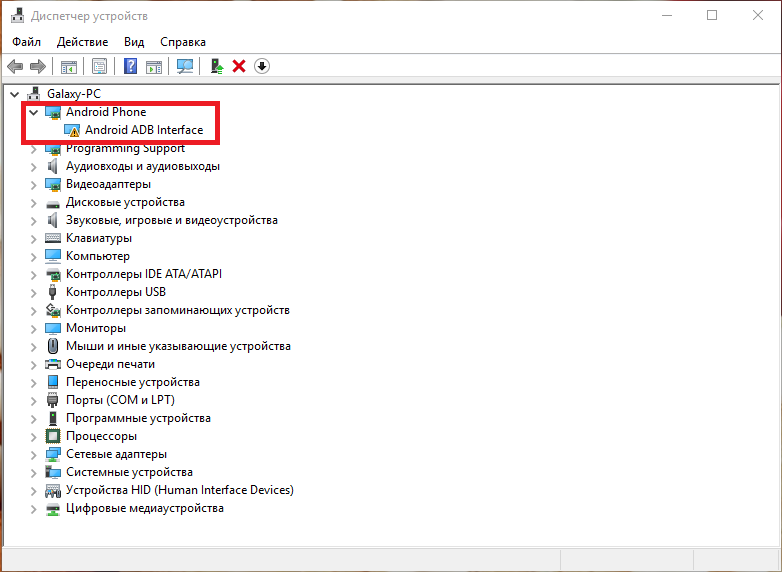Open the Действие menu
This screenshot has width=782, height=572.
pos(83,42)
